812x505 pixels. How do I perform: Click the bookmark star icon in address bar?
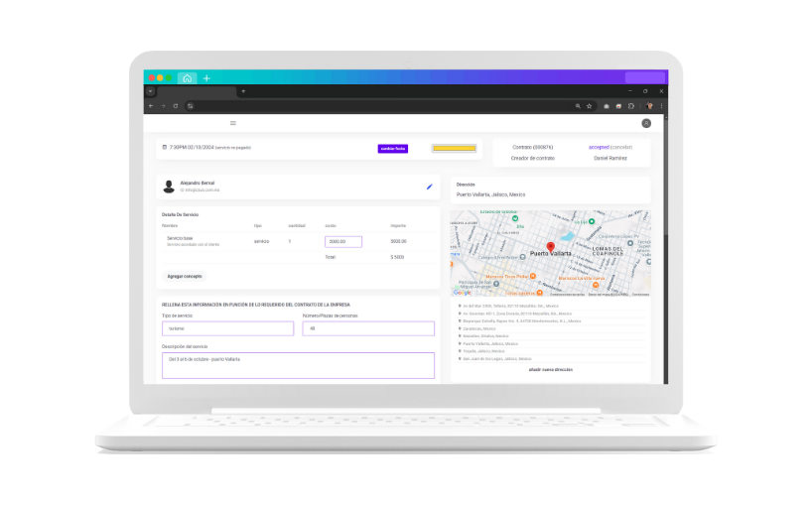tap(590, 105)
